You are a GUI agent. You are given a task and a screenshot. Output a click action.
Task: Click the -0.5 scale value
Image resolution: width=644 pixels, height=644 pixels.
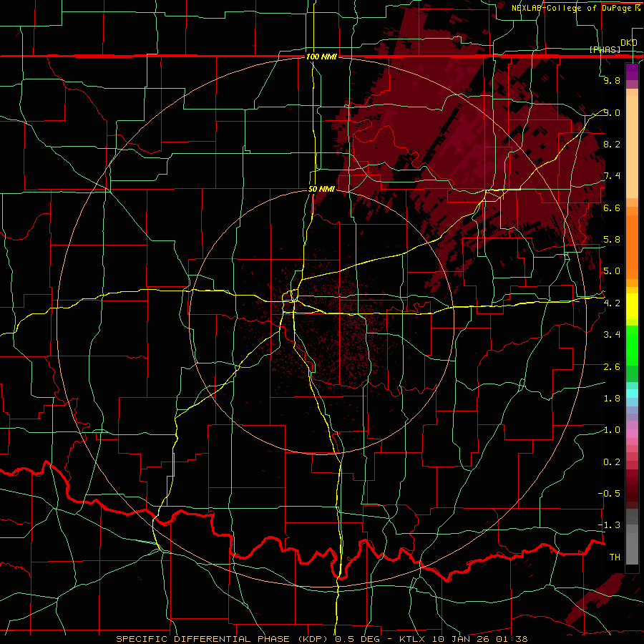point(610,494)
